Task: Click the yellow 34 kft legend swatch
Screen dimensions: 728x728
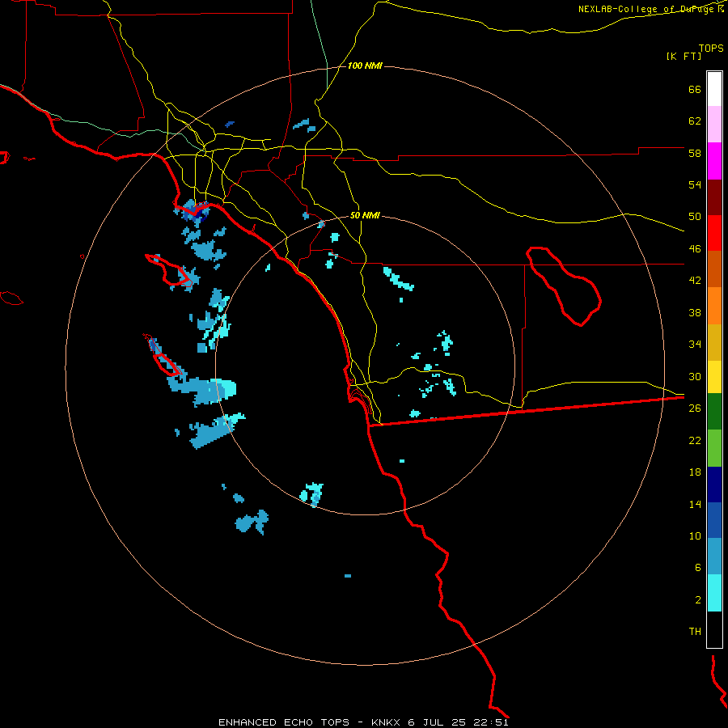Action: click(714, 377)
